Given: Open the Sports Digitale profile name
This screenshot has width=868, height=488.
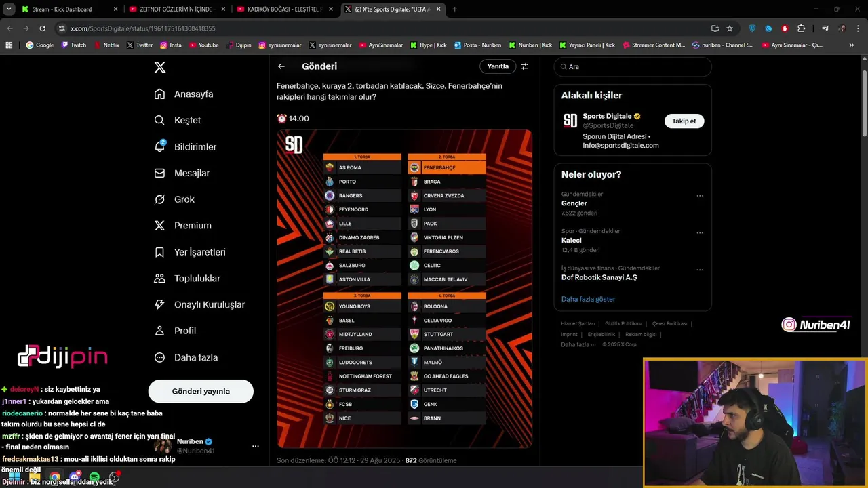Looking at the screenshot, I should click(607, 116).
